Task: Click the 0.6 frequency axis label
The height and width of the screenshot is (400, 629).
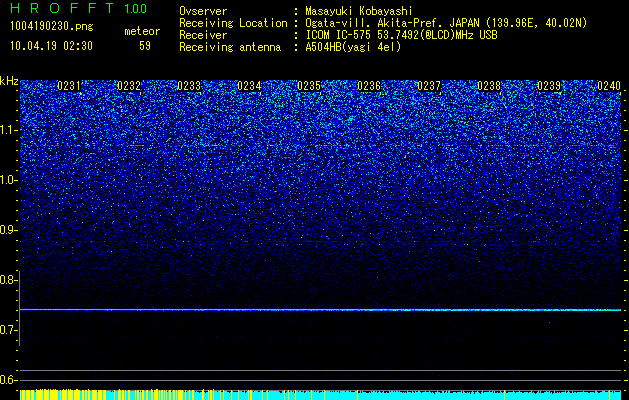Action: click(7, 380)
